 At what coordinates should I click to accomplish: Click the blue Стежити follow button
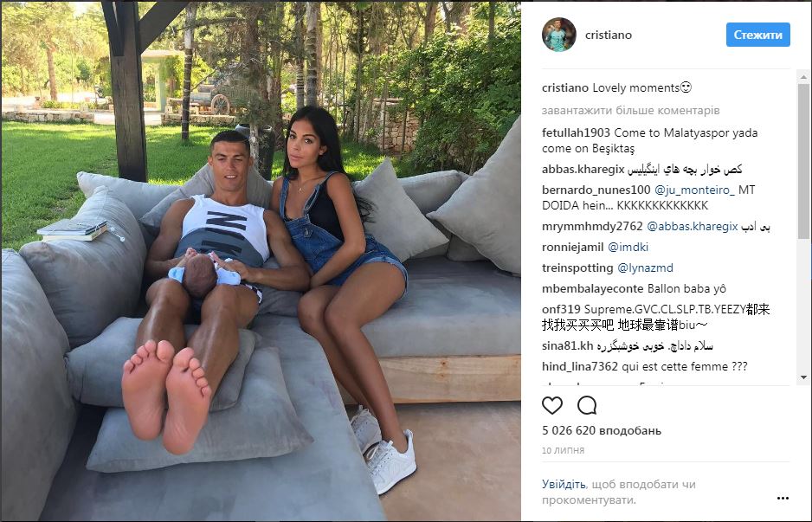click(757, 35)
